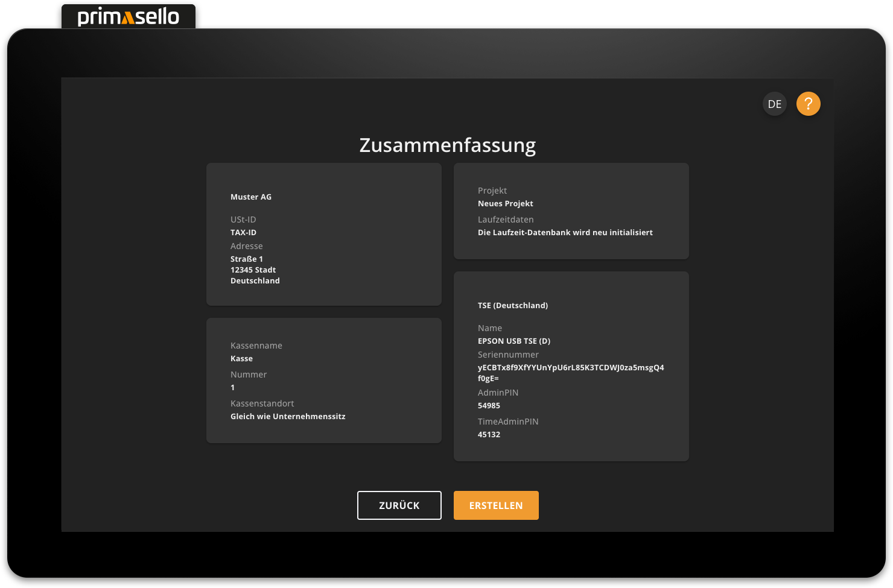Image resolution: width=893 pixels, height=588 pixels.
Task: Click the TSE (Deutschland) heading
Action: click(512, 306)
